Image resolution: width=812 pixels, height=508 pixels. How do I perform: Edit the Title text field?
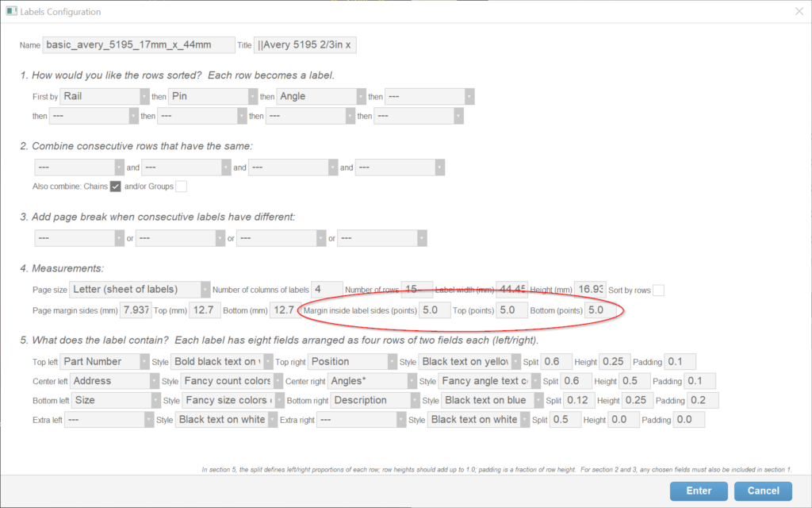[x=305, y=45]
